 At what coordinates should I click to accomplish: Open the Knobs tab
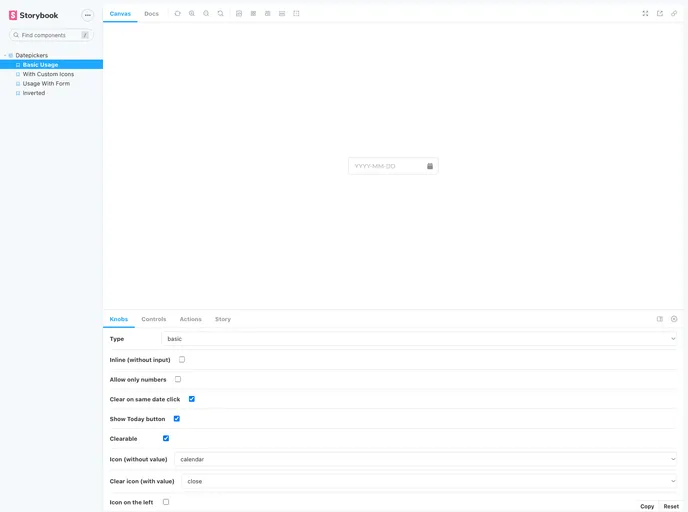[x=119, y=319]
